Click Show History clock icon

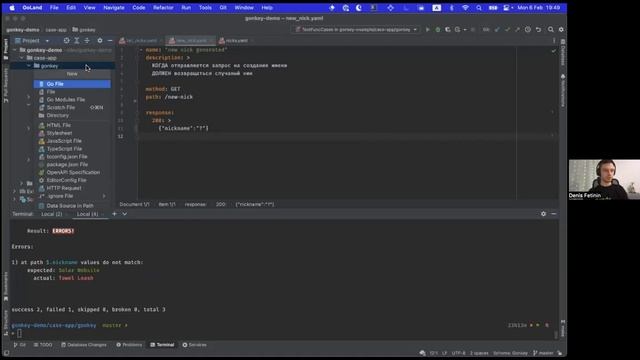click(528, 29)
